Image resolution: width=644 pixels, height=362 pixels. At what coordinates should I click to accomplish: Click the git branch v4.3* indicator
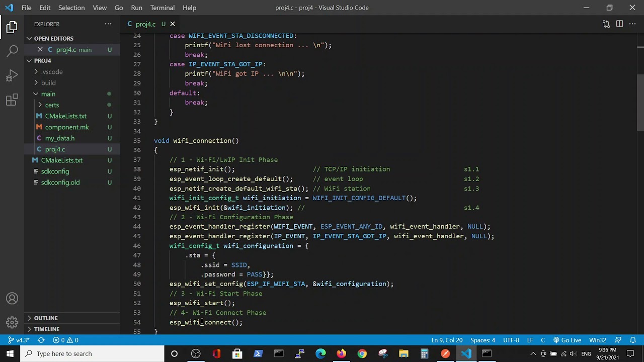[19, 340]
